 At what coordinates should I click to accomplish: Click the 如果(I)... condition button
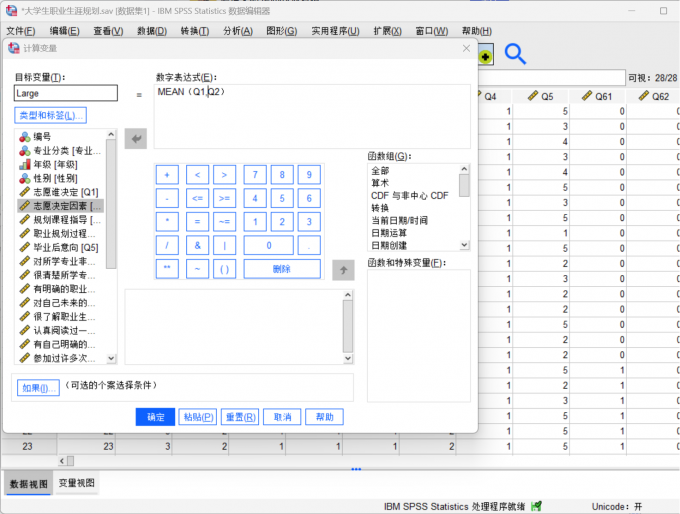(x=38, y=388)
